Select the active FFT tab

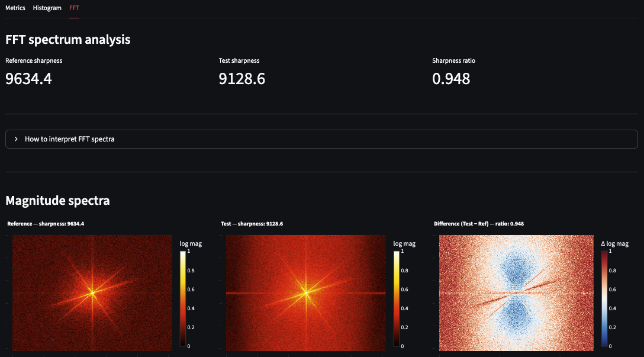click(x=74, y=8)
